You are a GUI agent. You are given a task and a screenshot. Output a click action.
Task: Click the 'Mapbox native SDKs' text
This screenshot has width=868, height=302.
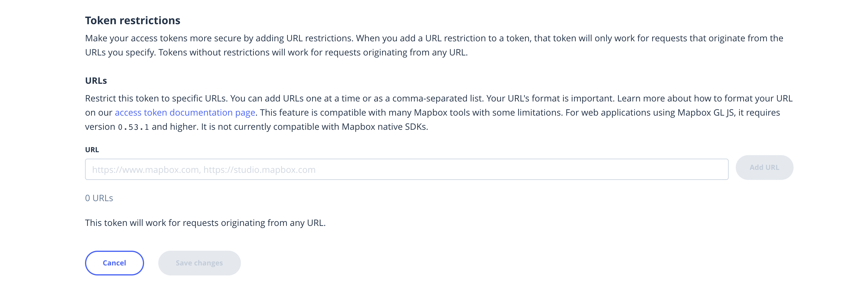coord(384,127)
